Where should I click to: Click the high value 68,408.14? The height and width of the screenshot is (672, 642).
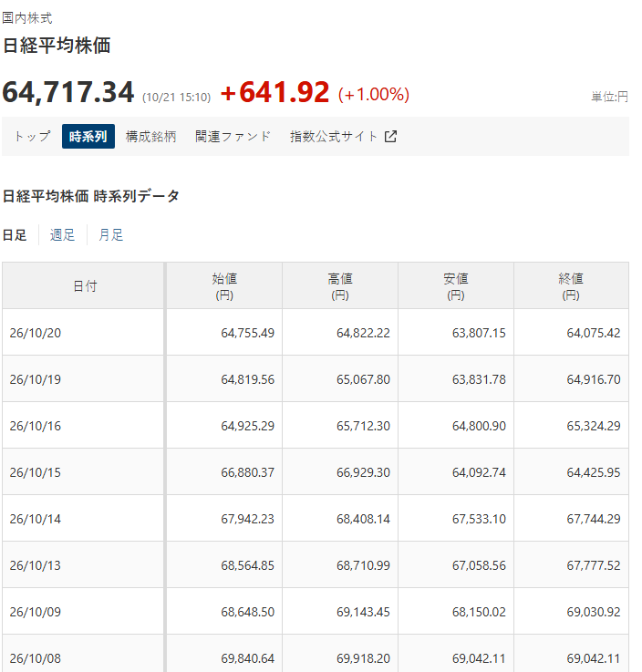(x=364, y=519)
